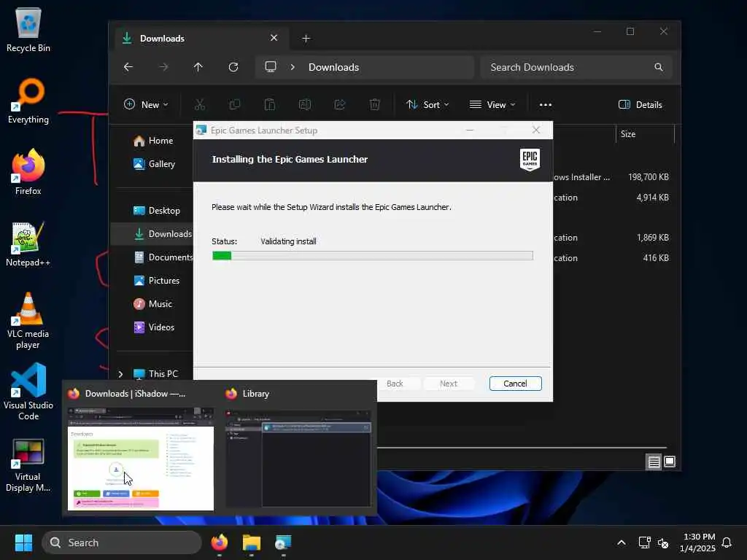Go up one folder level in Explorer

[198, 67]
